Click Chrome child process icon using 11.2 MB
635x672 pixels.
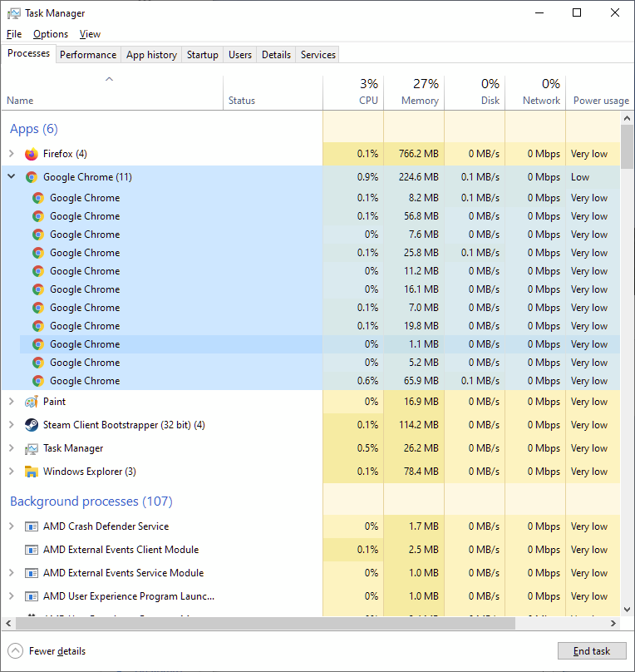click(x=38, y=271)
